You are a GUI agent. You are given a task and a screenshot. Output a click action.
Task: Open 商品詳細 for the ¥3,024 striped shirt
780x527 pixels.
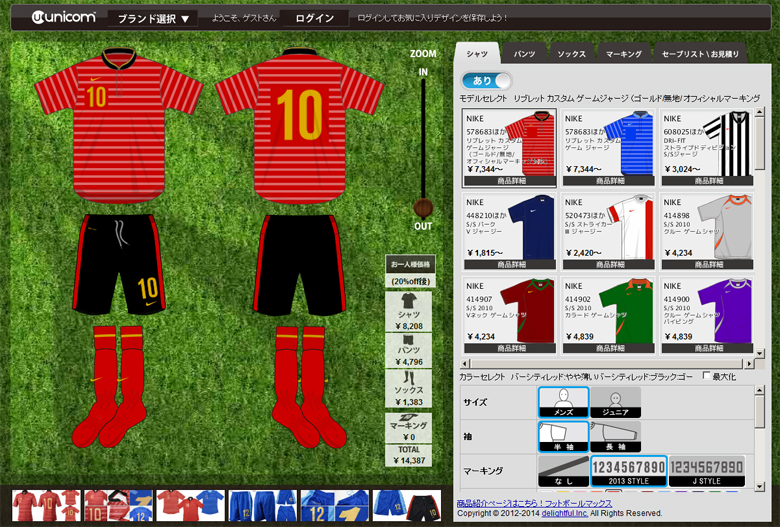pyautogui.click(x=707, y=181)
